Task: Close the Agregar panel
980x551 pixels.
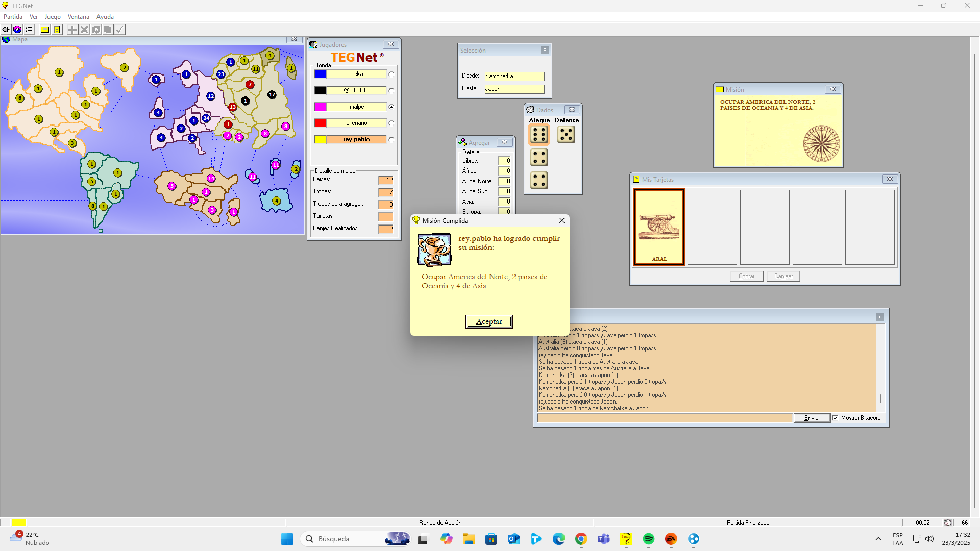Action: [504, 142]
